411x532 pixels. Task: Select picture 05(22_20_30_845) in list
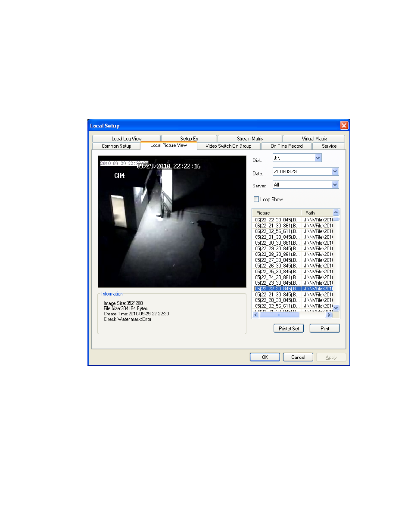(x=293, y=300)
